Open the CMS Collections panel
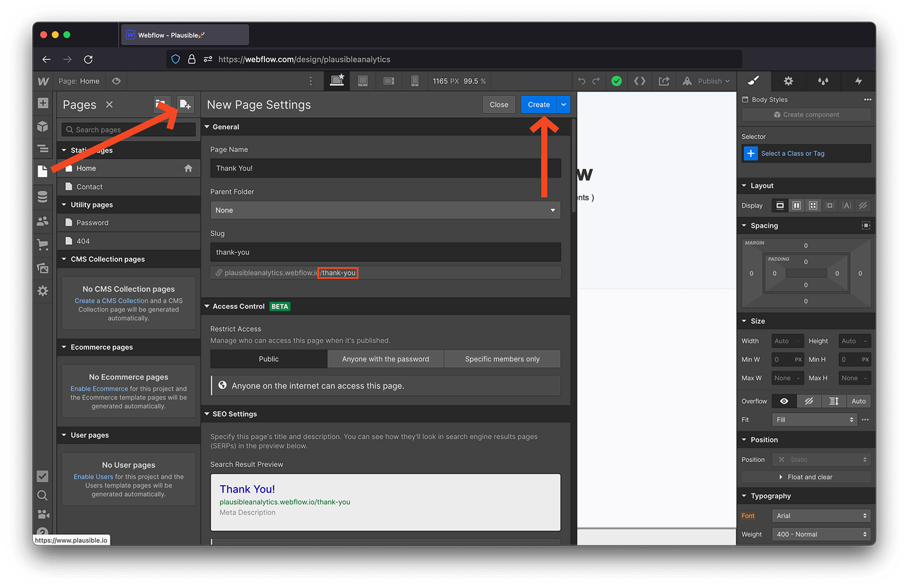 pos(43,196)
